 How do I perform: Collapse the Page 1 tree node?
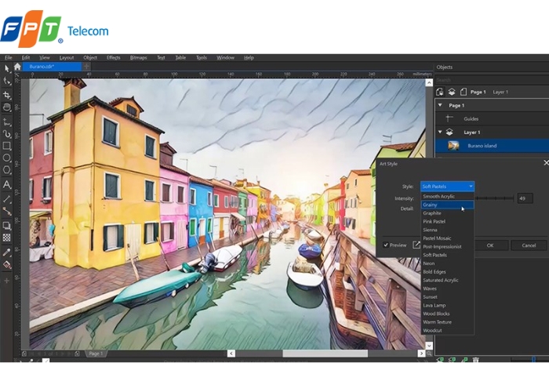click(440, 105)
